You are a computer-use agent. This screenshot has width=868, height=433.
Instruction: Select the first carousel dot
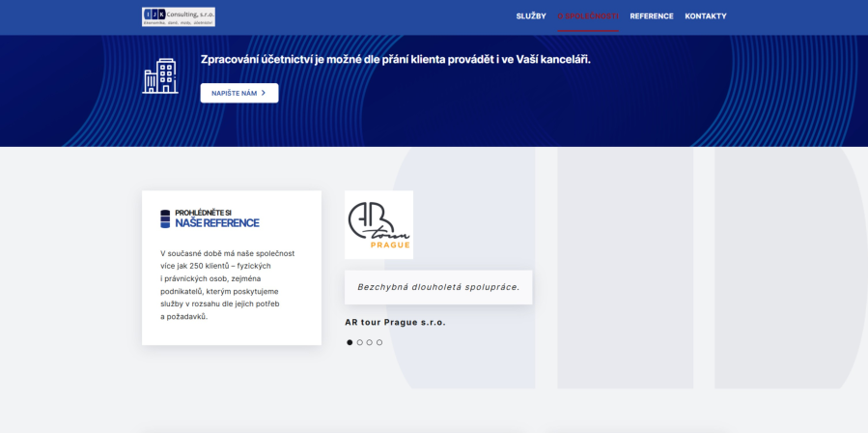pos(350,342)
